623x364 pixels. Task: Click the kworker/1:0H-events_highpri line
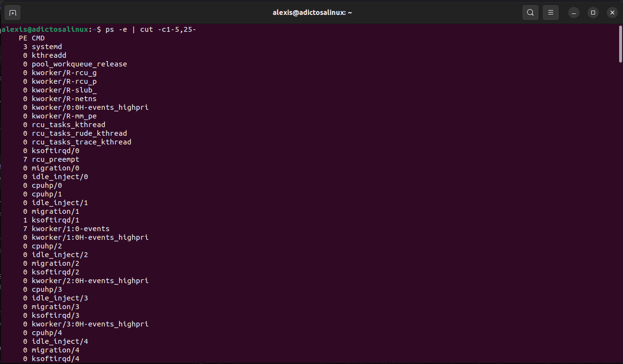[x=86, y=237]
